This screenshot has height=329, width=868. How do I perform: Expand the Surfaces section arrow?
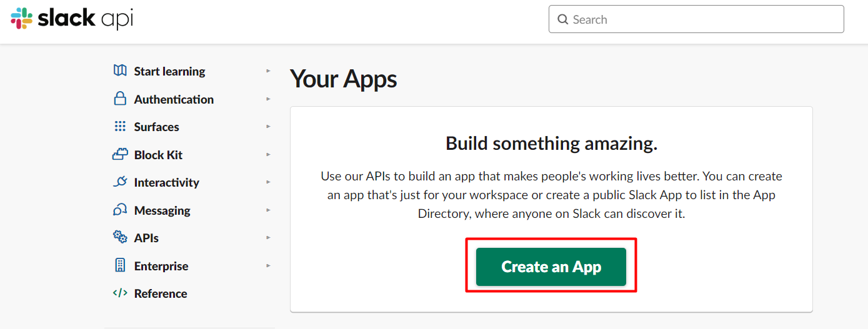click(268, 127)
